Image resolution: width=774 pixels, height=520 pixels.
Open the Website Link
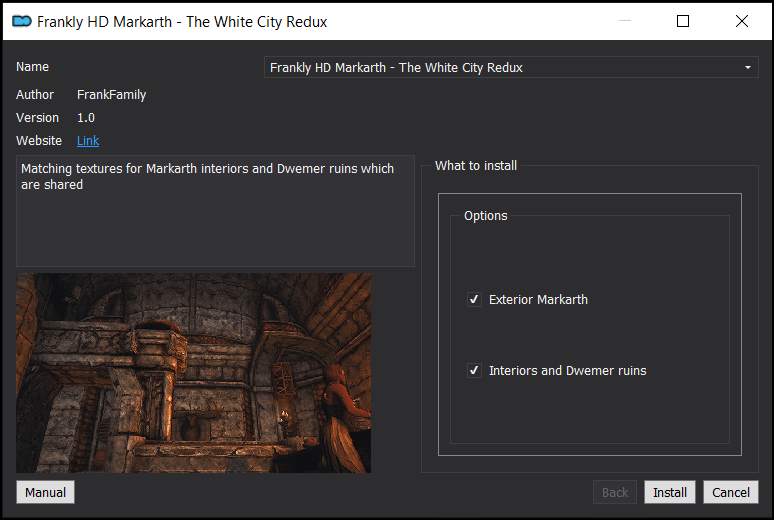tap(88, 141)
